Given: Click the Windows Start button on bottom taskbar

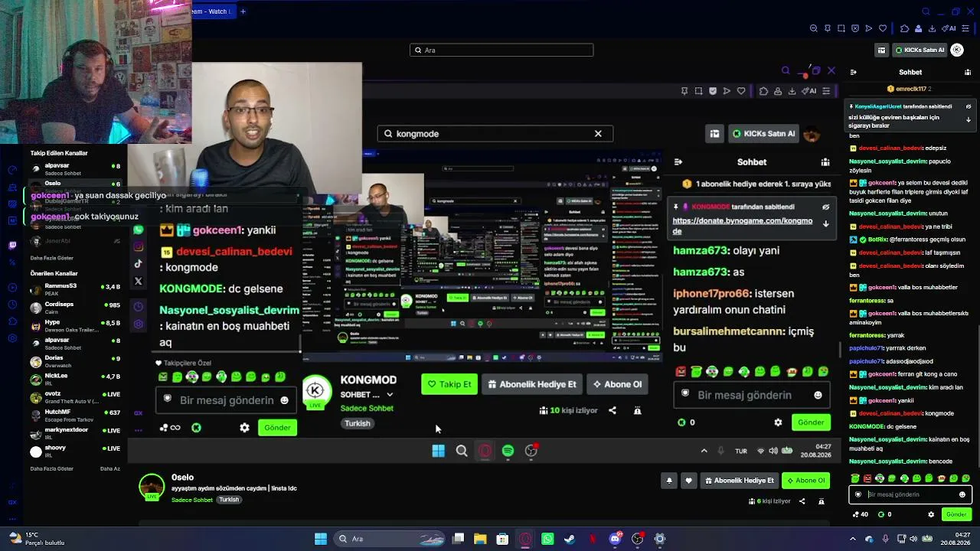Looking at the screenshot, I should click(x=321, y=539).
